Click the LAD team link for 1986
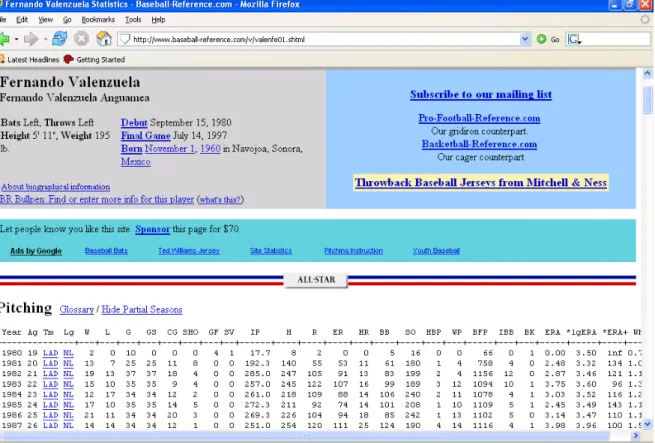This screenshot has height=443, width=655. click(51, 415)
